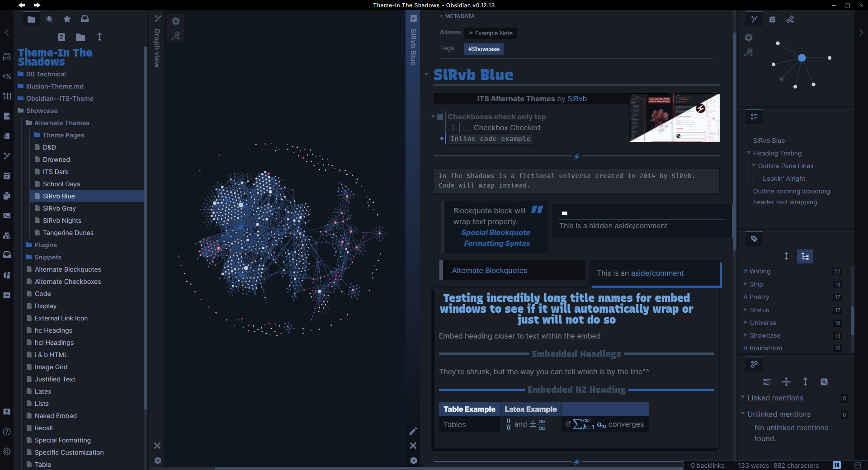The image size is (868, 470).
Task: Open the Alternate Checkboxes note
Action: pyautogui.click(x=68, y=282)
